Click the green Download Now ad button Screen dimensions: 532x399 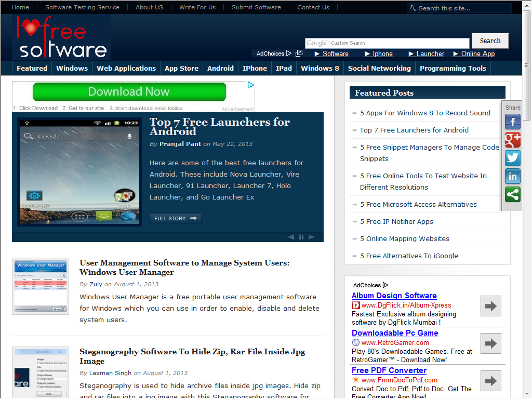129,91
